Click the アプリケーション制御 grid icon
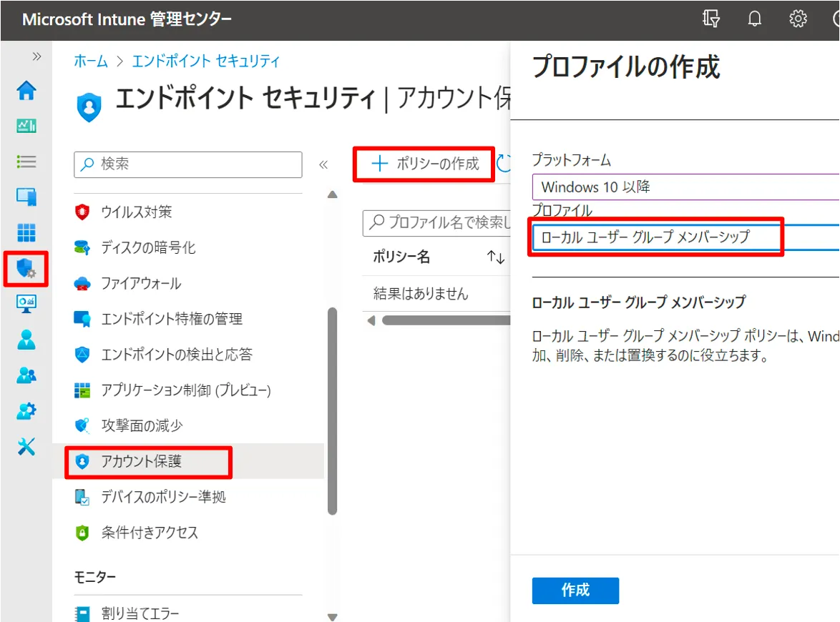Image resolution: width=840 pixels, height=622 pixels. pyautogui.click(x=82, y=390)
